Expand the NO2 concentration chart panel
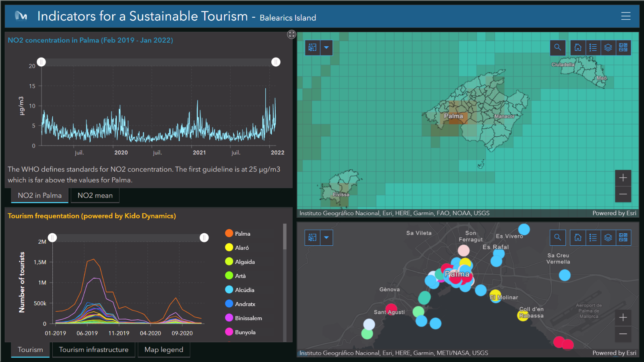This screenshot has height=362, width=644. [x=291, y=35]
